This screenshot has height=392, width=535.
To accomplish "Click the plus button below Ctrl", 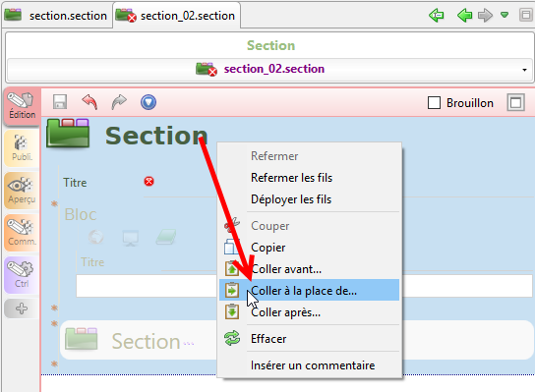I will coord(22,308).
